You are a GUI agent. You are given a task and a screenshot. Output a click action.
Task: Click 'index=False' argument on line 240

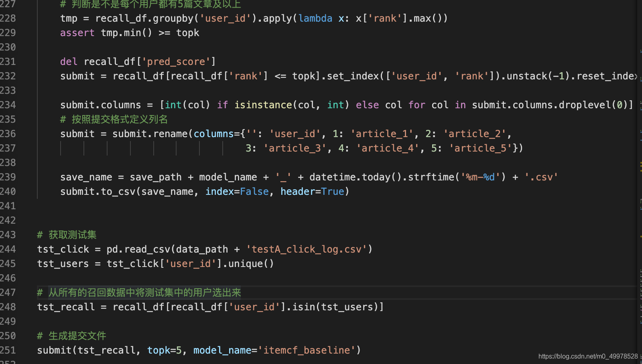pos(237,192)
